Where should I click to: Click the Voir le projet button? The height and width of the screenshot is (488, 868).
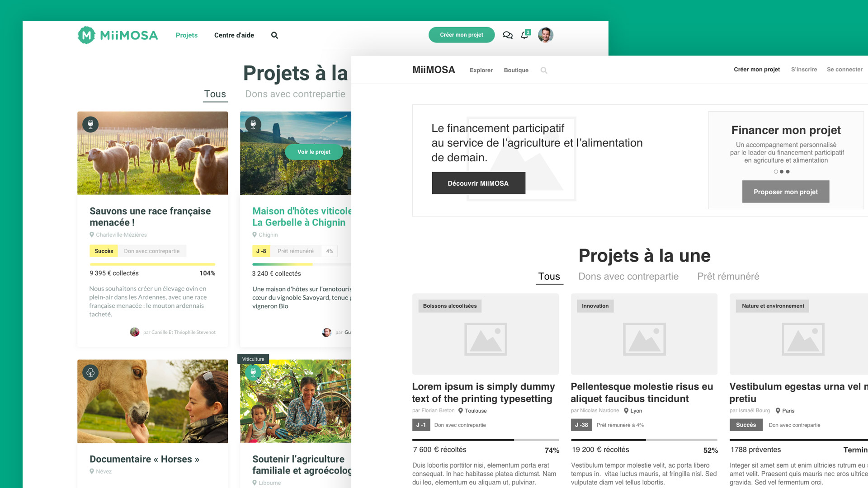click(314, 152)
